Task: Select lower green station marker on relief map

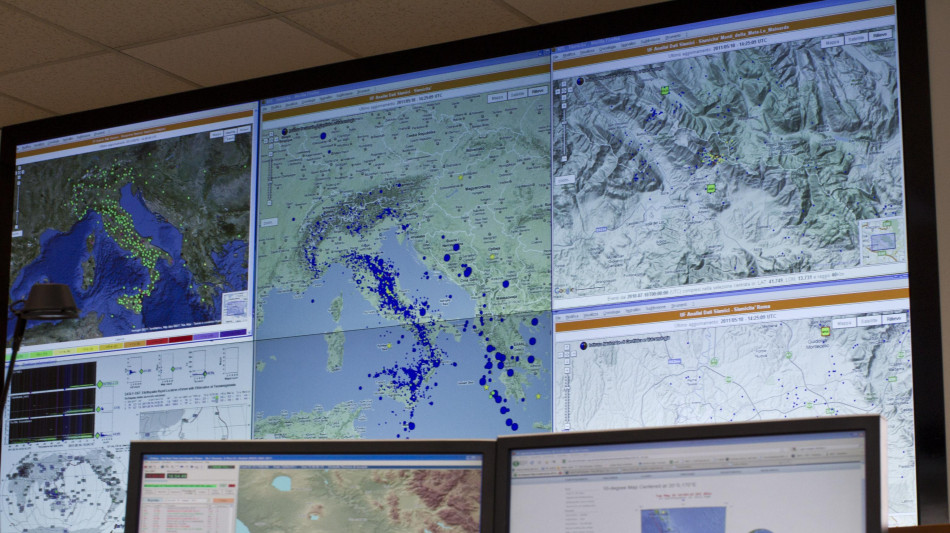Action: click(x=711, y=188)
